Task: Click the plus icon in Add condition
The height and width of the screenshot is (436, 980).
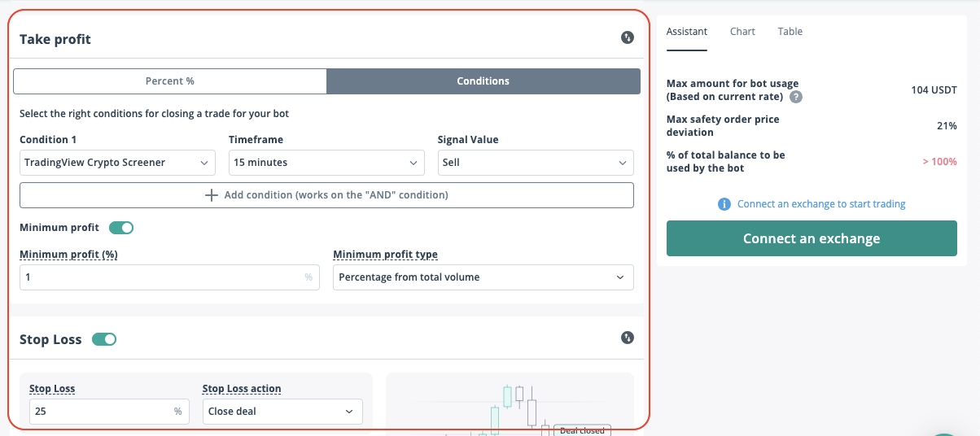Action: (212, 195)
